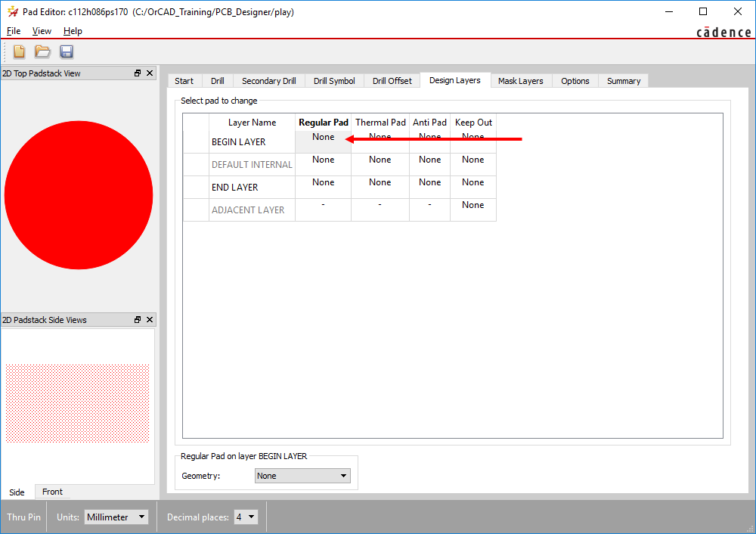The height and width of the screenshot is (534, 756).
Task: Switch to the Drill tab
Action: pyautogui.click(x=218, y=81)
